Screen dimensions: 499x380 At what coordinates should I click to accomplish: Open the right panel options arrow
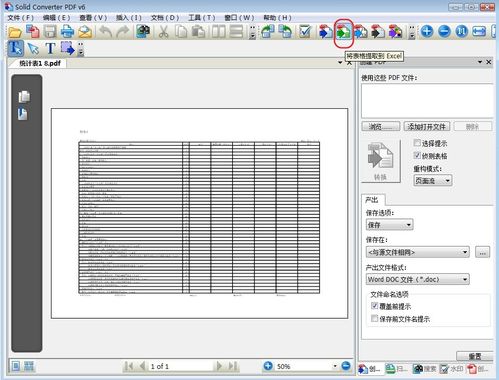tap(480, 62)
